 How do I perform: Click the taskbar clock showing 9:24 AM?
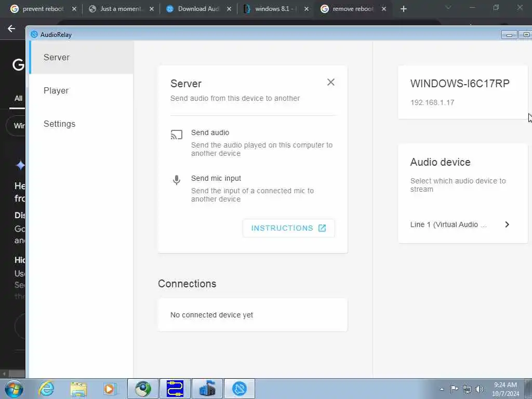506,389
